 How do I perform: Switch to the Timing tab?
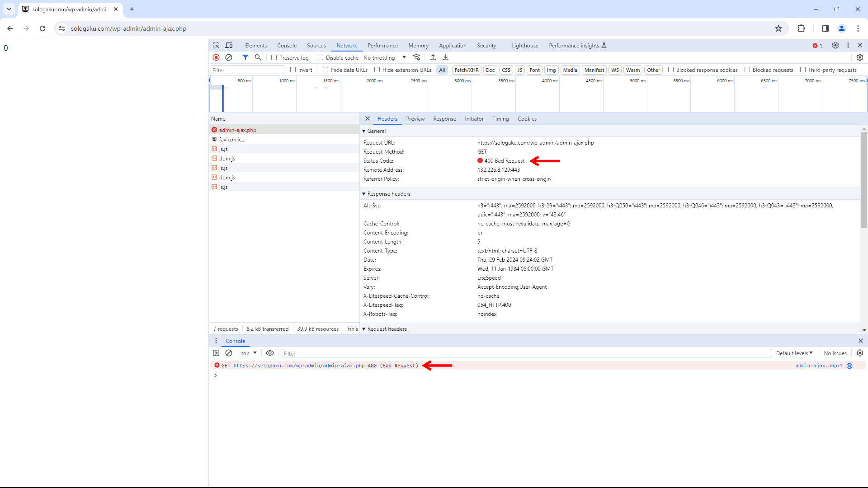(500, 119)
